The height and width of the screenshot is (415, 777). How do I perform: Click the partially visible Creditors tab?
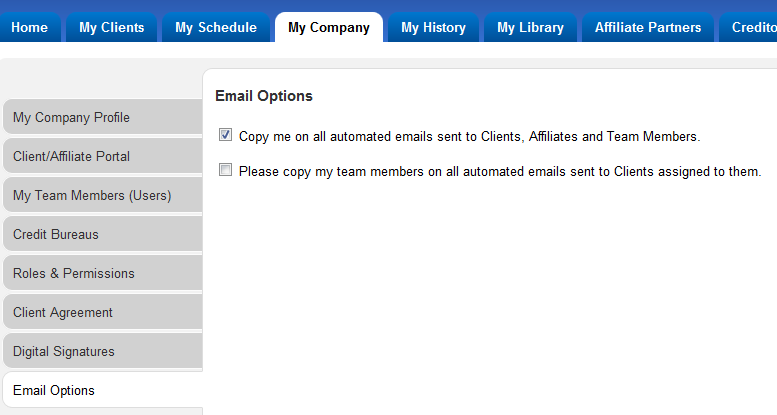[748, 27]
